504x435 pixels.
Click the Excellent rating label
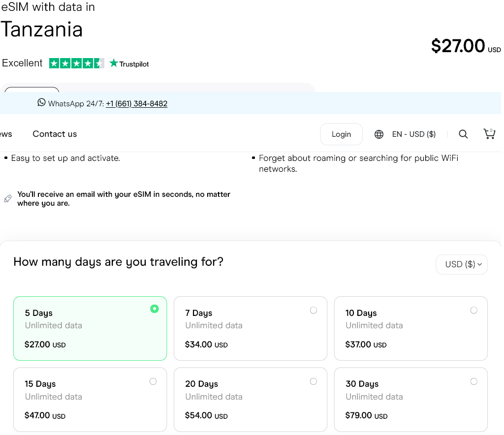pyautogui.click(x=22, y=63)
